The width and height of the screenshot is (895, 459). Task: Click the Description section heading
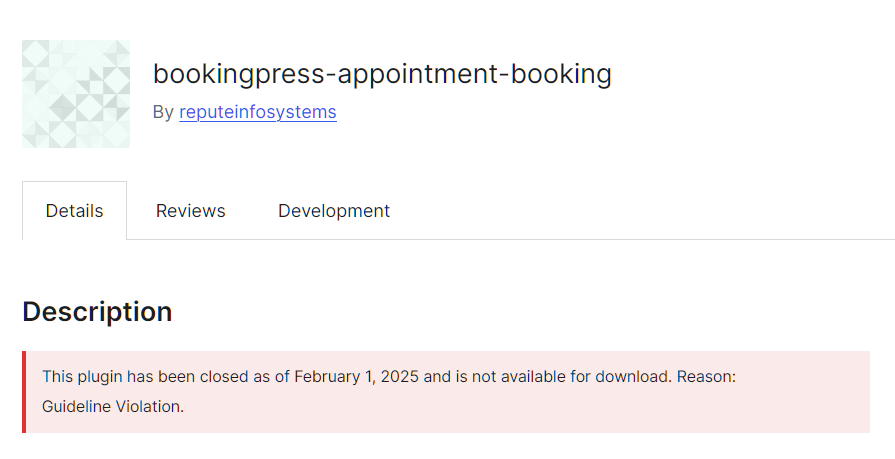(x=97, y=312)
